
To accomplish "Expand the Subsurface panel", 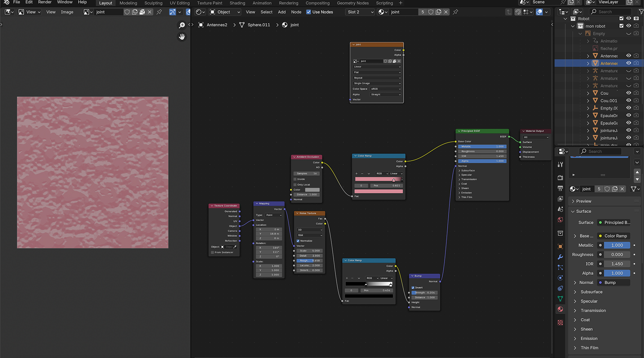I will click(591, 292).
